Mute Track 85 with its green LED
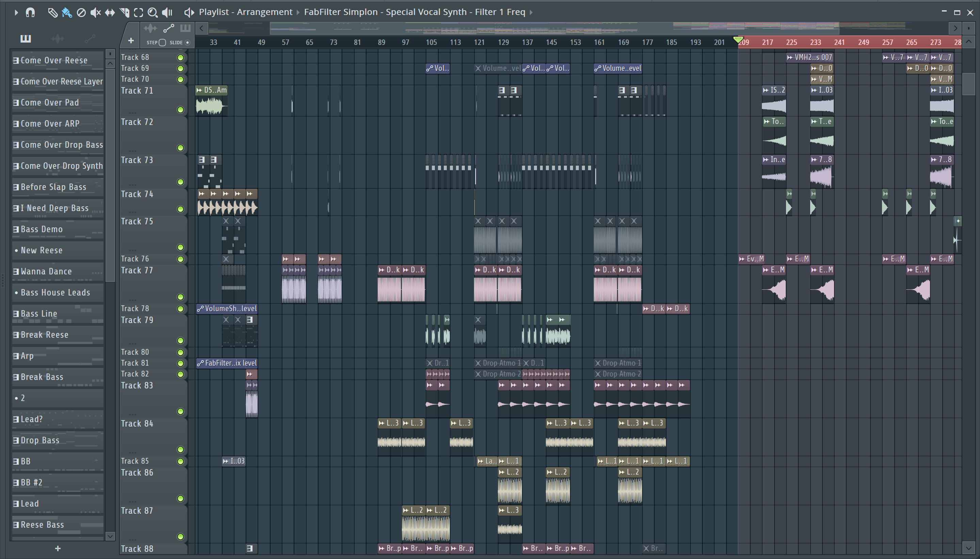 point(180,461)
